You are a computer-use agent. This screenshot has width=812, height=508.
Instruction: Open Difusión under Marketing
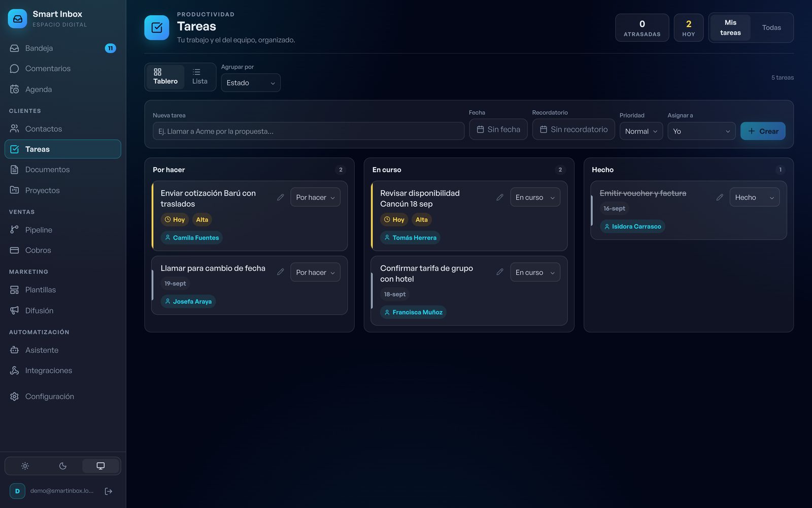63,311
